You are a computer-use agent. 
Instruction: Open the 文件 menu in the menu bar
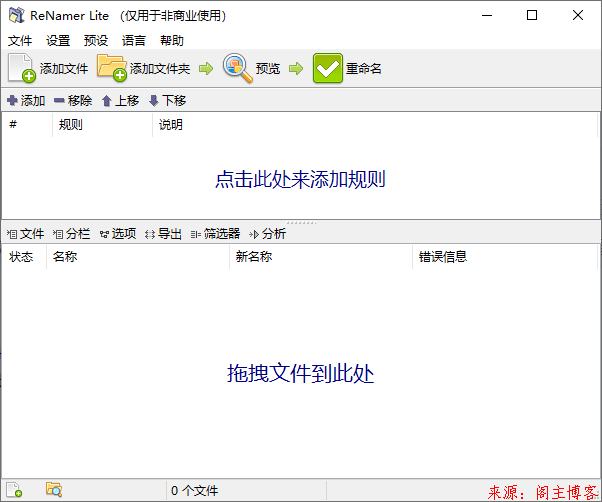[x=20, y=40]
